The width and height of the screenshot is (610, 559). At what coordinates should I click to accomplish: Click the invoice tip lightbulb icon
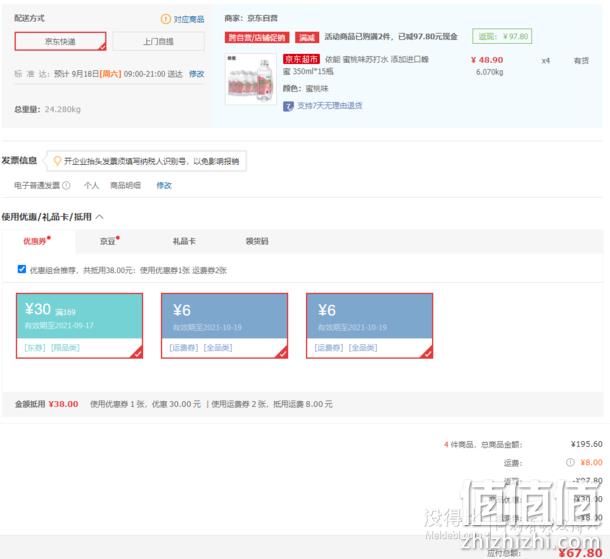(57, 161)
